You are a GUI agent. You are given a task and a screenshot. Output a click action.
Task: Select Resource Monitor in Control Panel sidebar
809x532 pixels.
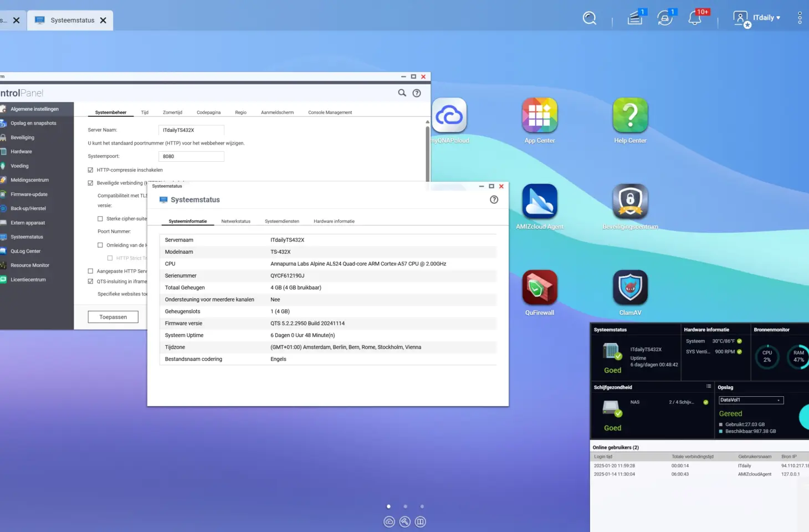[37, 265]
